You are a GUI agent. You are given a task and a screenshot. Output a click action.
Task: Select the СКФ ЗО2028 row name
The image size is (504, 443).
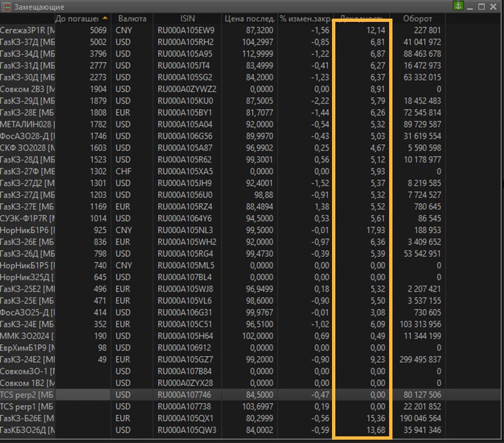point(27,148)
